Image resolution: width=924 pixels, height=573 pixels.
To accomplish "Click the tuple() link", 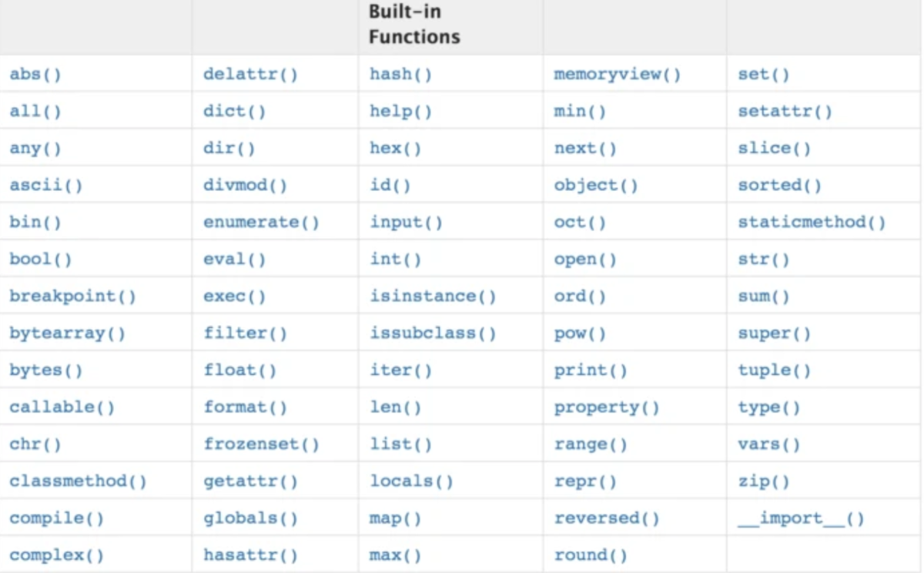I will pyautogui.click(x=774, y=370).
